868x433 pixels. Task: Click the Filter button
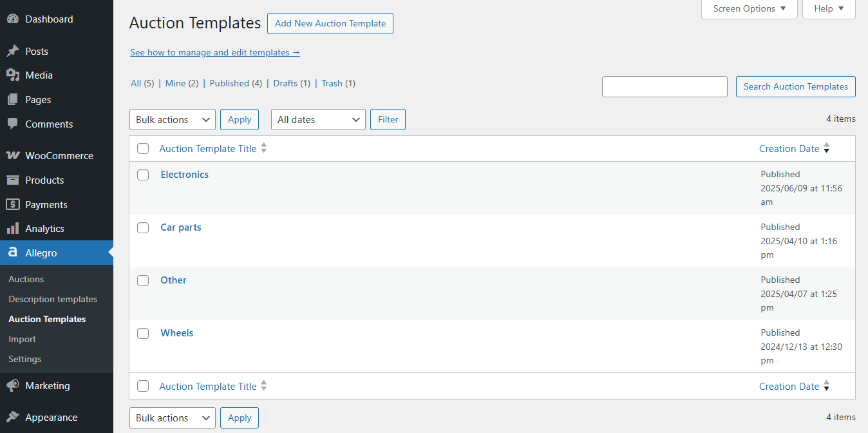pyautogui.click(x=388, y=120)
